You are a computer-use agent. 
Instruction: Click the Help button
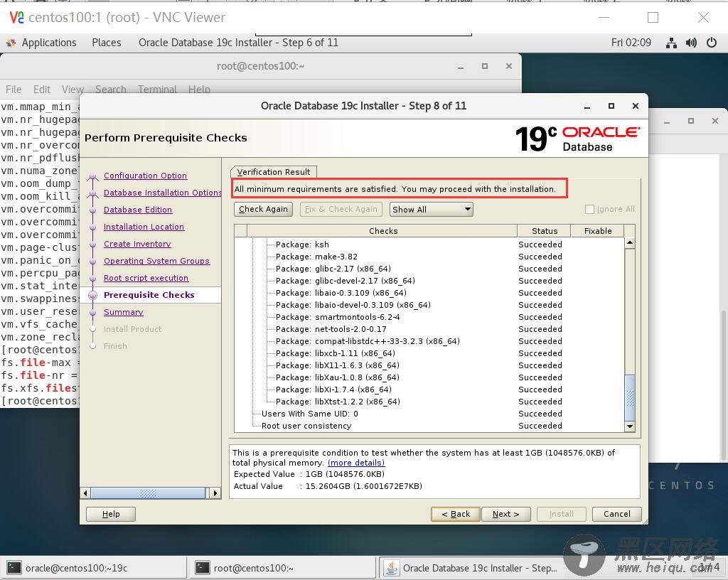pyautogui.click(x=111, y=514)
